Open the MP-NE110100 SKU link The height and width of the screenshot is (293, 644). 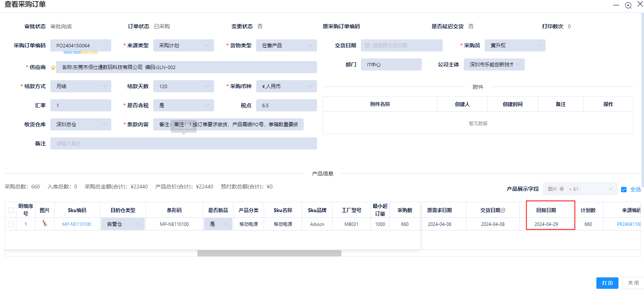coord(77,224)
